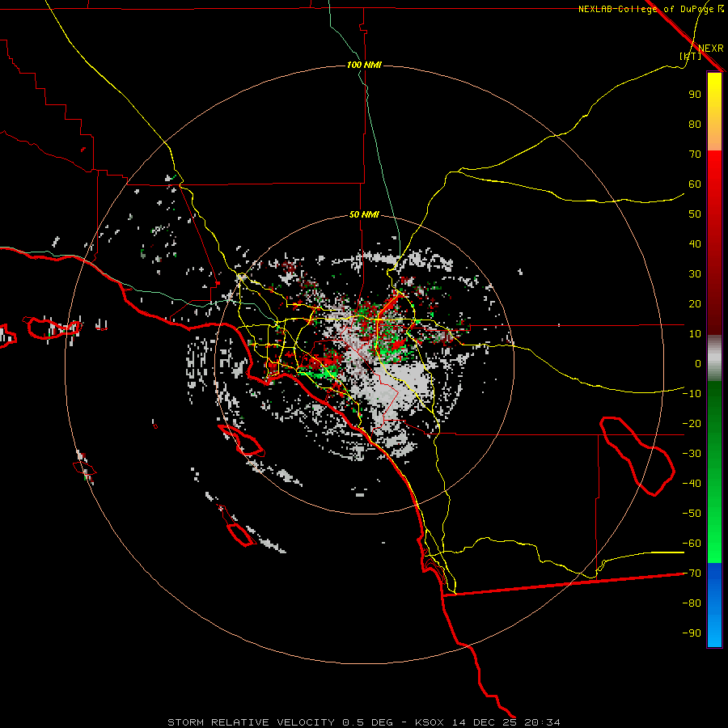Click the -10 value on velocity scale
Viewport: 728px width, 728px height.
(692, 394)
